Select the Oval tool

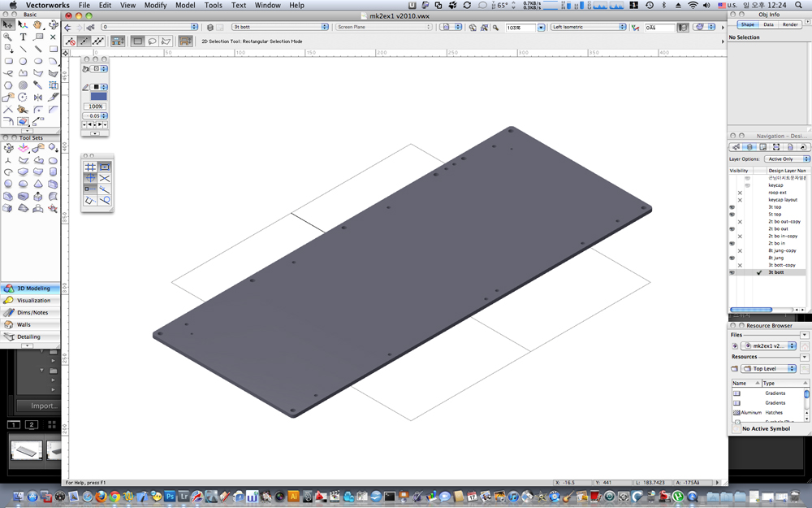tap(38, 61)
